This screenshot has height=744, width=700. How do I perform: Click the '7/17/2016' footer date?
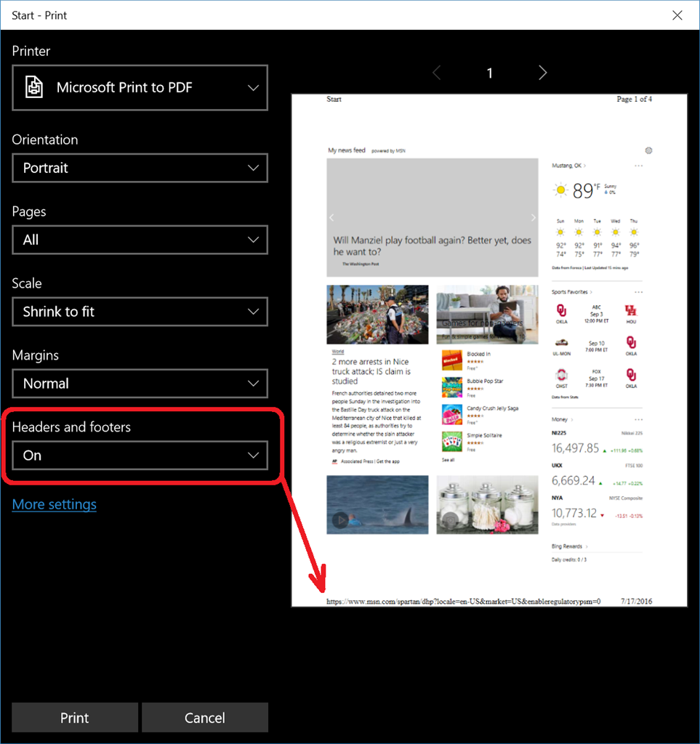click(637, 601)
